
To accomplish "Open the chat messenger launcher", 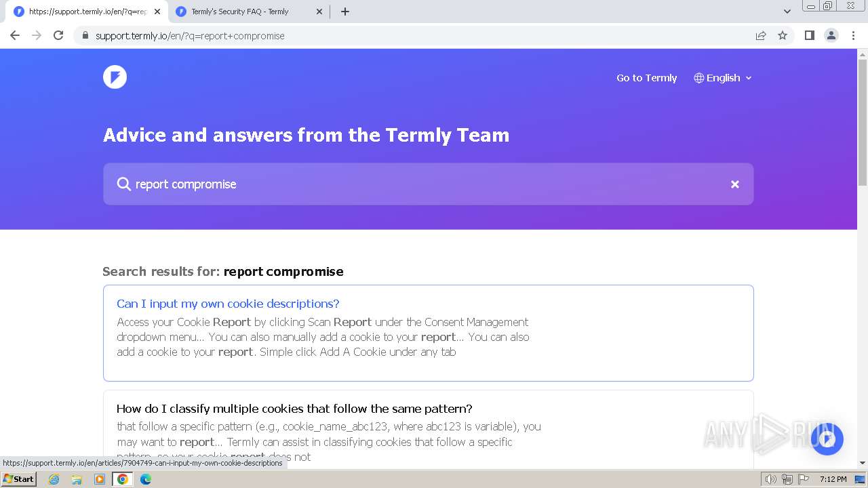I will 827,439.
